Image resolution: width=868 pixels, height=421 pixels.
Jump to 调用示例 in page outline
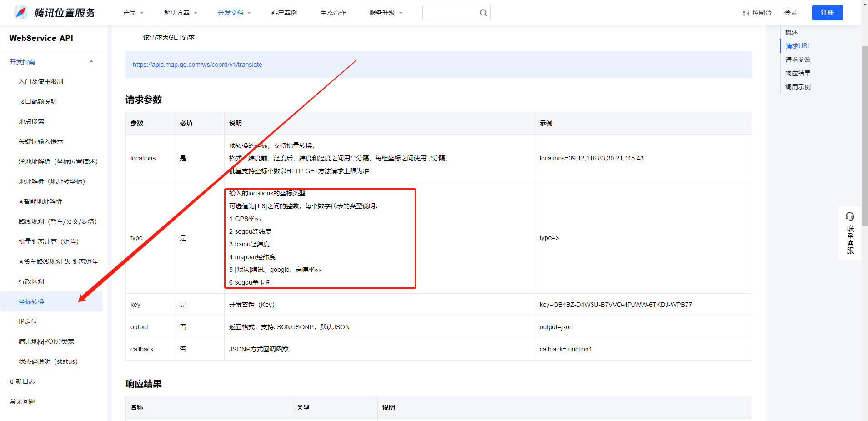click(798, 87)
